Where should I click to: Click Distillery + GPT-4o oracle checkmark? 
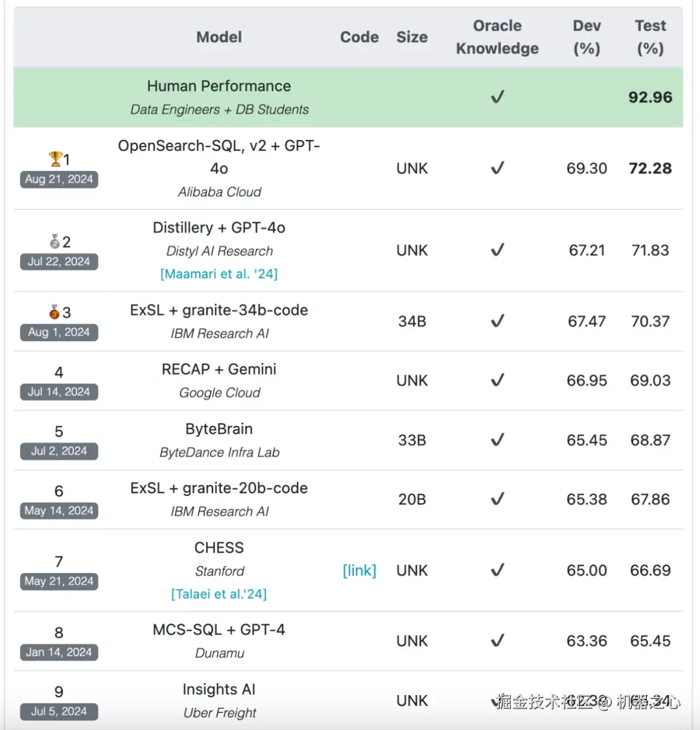(x=497, y=250)
